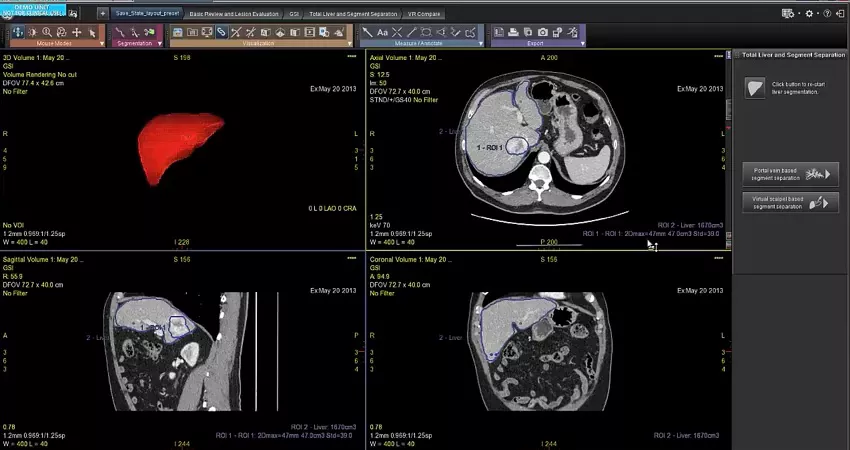The image size is (850, 450).
Task: Select the window/level brightness mouse mode
Action: coord(33,33)
